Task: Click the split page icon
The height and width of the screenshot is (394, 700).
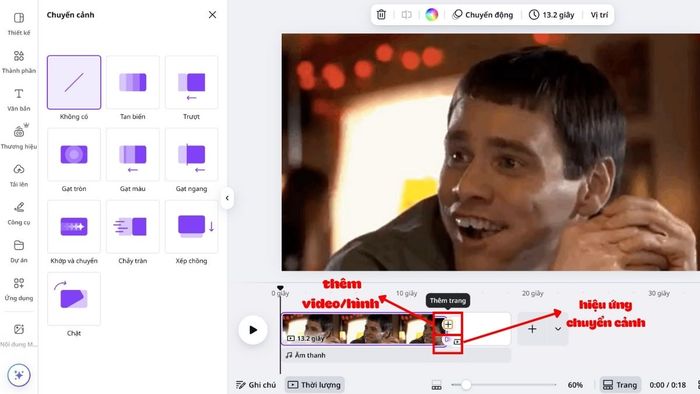Action: click(406, 15)
